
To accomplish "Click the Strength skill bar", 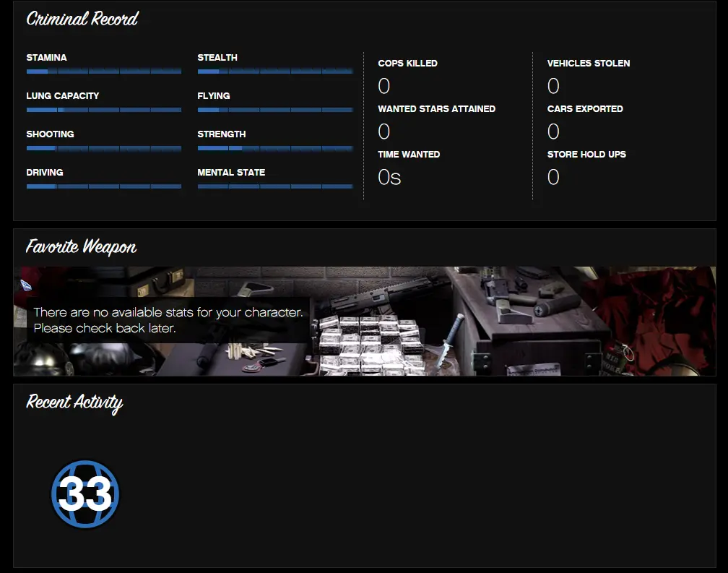I will pos(274,148).
